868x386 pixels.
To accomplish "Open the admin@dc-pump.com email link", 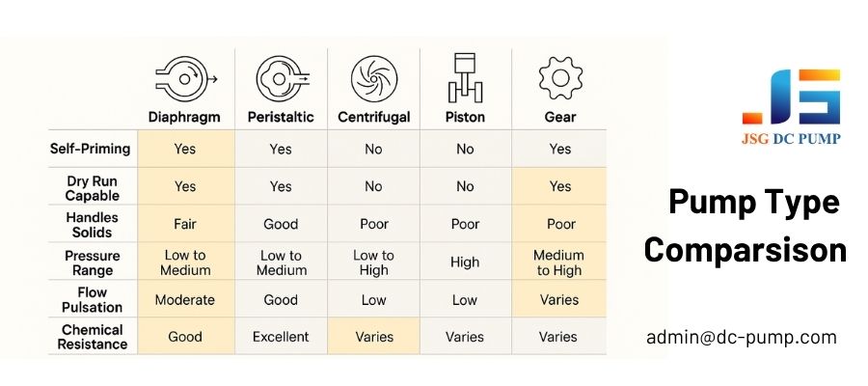I will [x=742, y=337].
